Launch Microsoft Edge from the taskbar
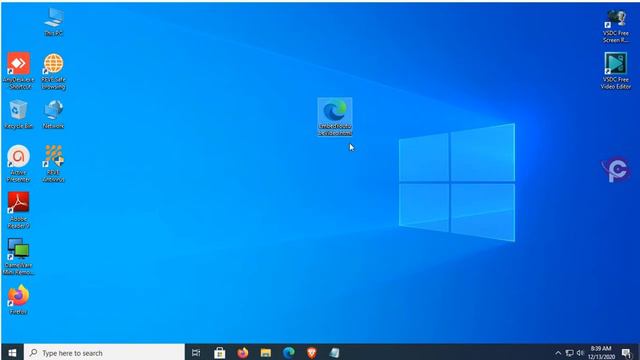640x360 pixels. tap(289, 353)
